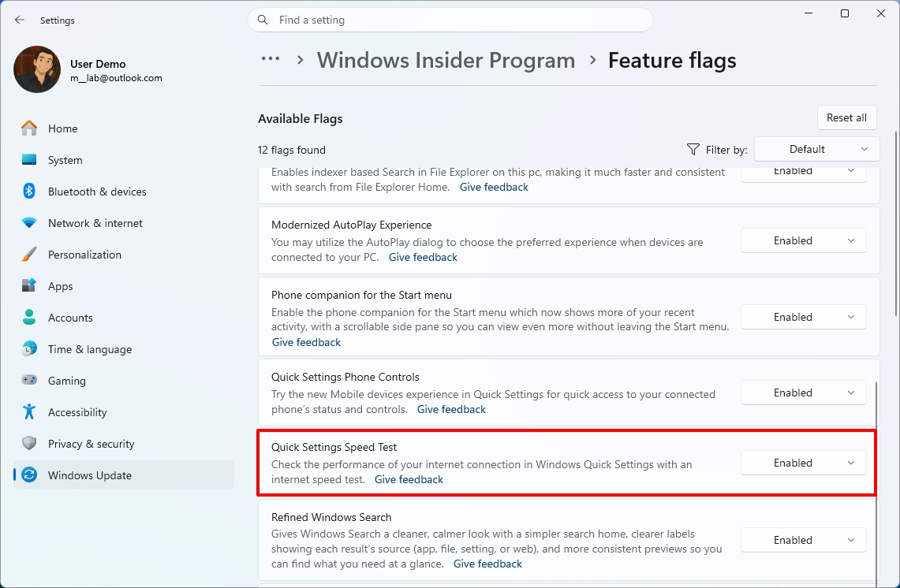The height and width of the screenshot is (588, 900).
Task: Click the Gaming controller icon
Action: (29, 380)
